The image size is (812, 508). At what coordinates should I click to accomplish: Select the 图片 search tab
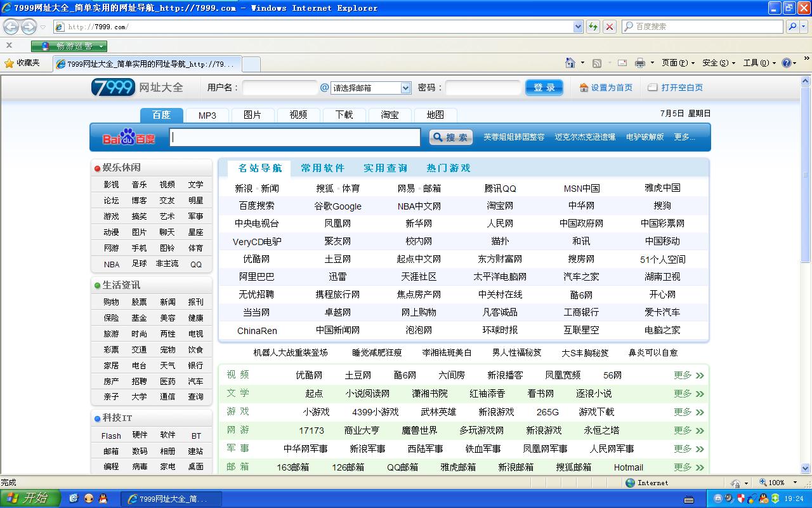[252, 115]
